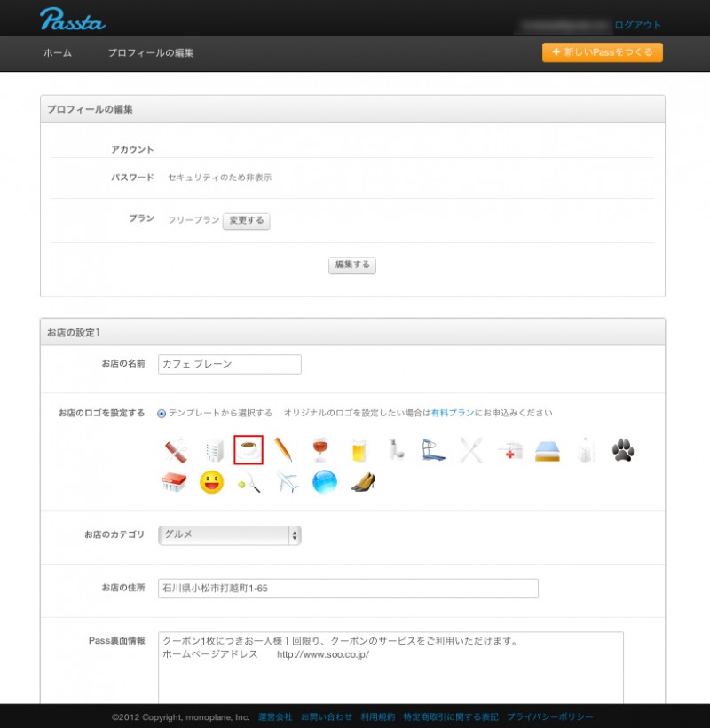Click the 新しいPassをつくる button
The height and width of the screenshot is (728, 710).
(603, 52)
